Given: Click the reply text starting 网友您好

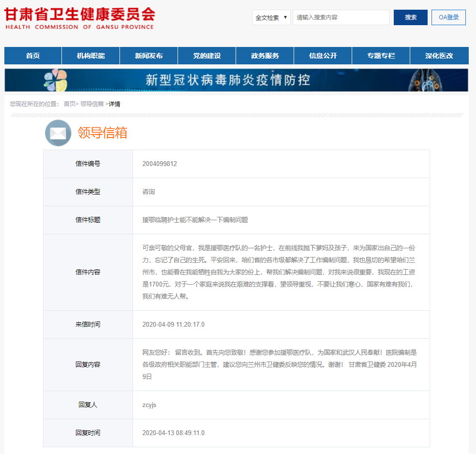Looking at the screenshot, I should [x=280, y=364].
